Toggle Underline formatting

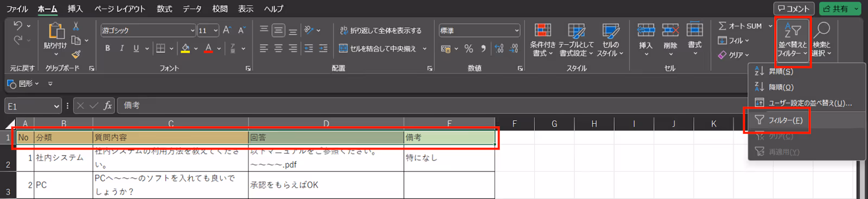[136, 48]
